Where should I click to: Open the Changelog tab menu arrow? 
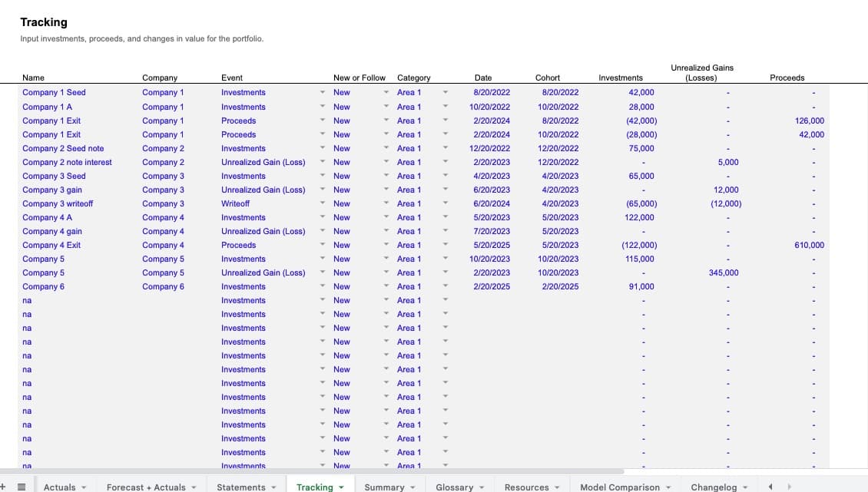pos(744,487)
